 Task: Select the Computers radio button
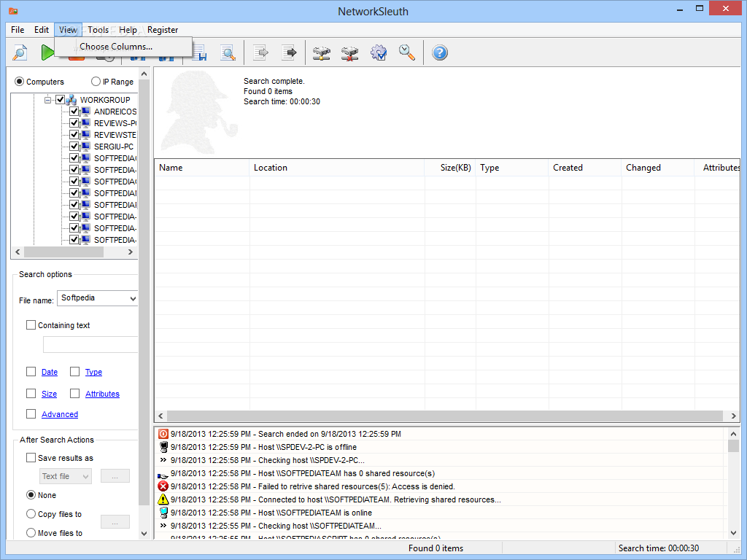click(19, 82)
